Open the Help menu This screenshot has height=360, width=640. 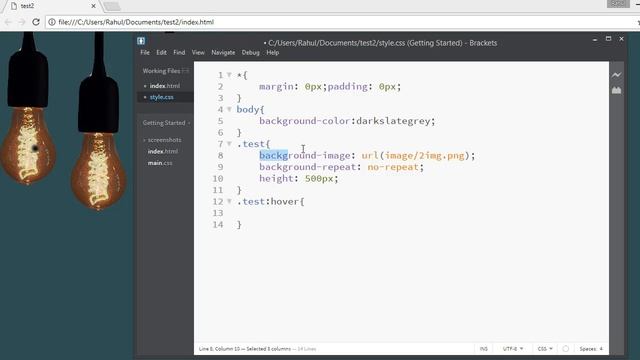click(x=273, y=53)
